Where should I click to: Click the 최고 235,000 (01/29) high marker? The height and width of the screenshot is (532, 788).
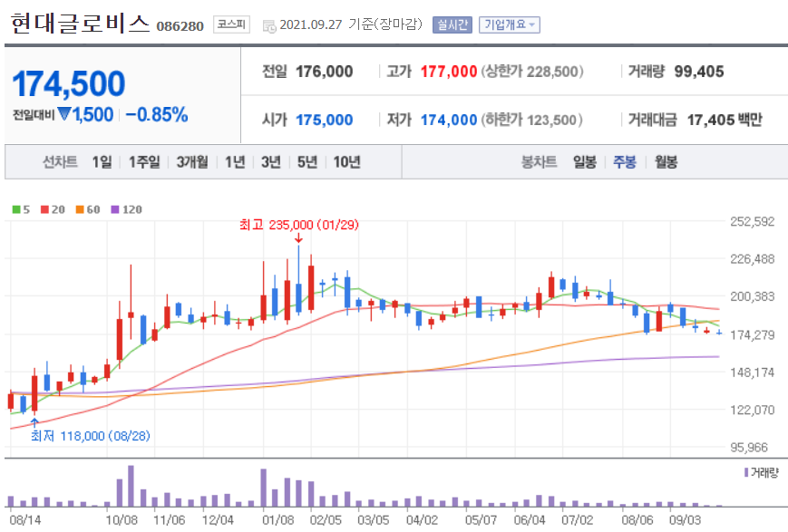299,225
